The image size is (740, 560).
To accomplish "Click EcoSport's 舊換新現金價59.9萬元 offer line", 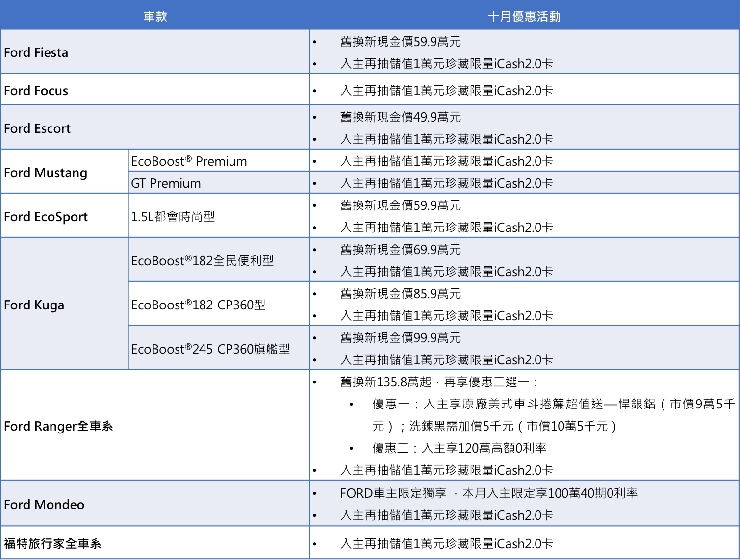I will (401, 205).
